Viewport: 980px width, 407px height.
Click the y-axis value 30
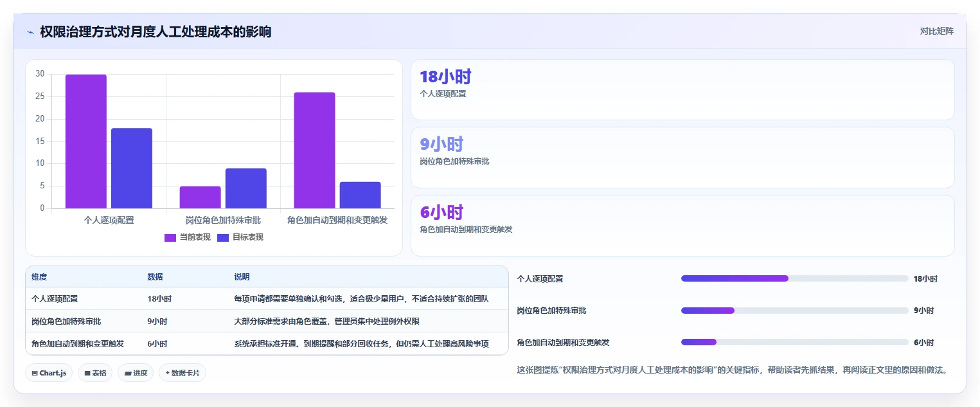pos(40,74)
